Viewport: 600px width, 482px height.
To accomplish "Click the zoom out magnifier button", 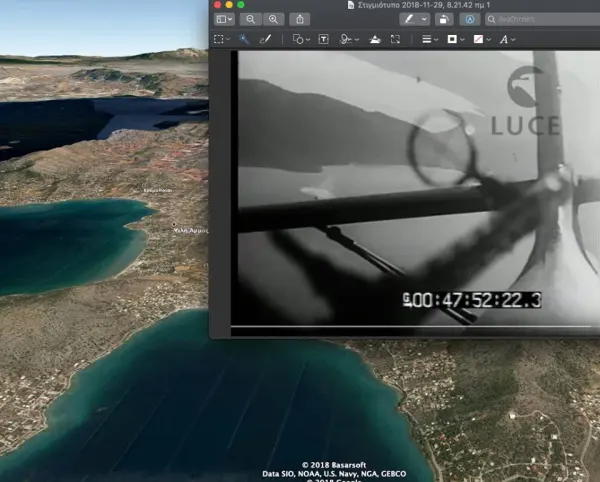I will click(x=251, y=19).
